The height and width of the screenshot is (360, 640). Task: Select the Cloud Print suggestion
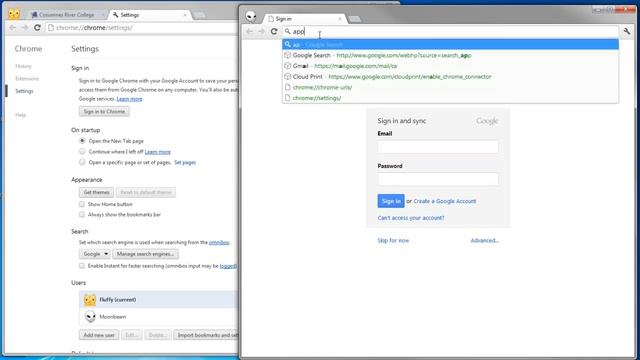[450, 76]
